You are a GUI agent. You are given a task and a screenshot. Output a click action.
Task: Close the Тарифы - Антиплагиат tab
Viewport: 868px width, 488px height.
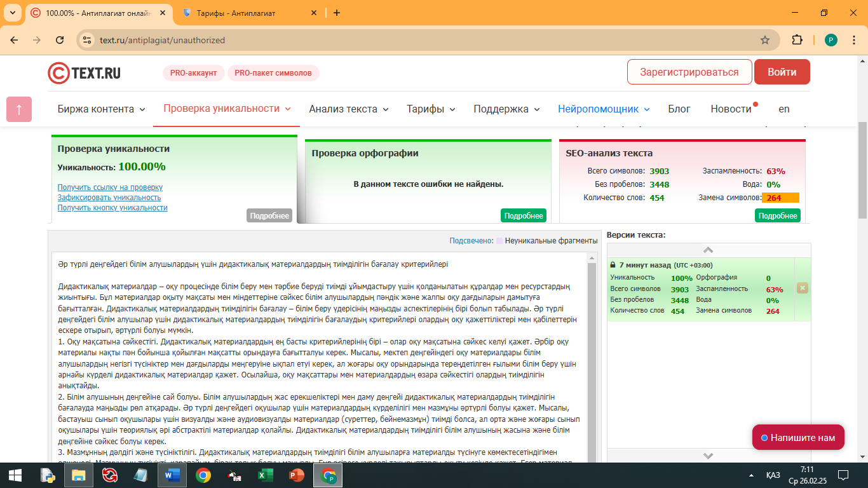(x=314, y=13)
